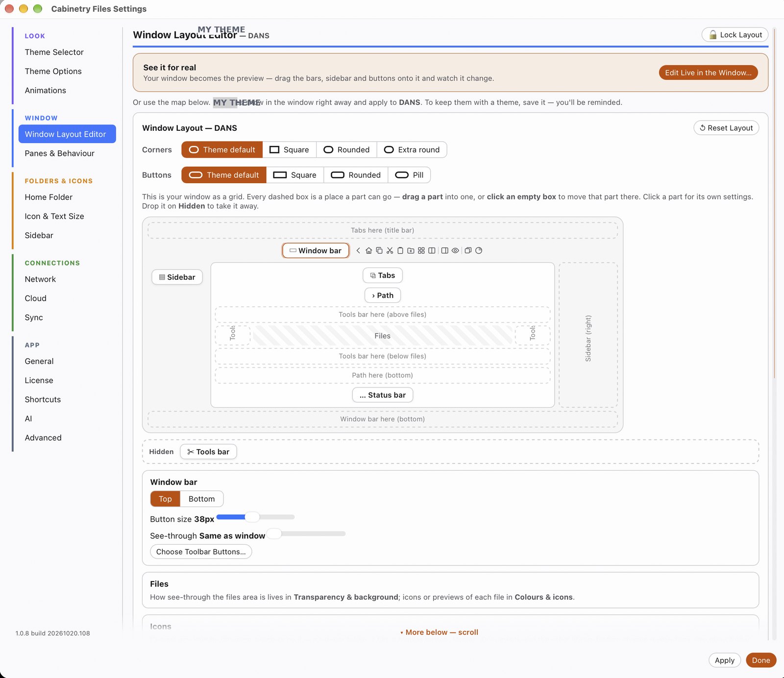The width and height of the screenshot is (784, 678).
Task: Click the new folder icon in window bar preview
Action: point(411,250)
